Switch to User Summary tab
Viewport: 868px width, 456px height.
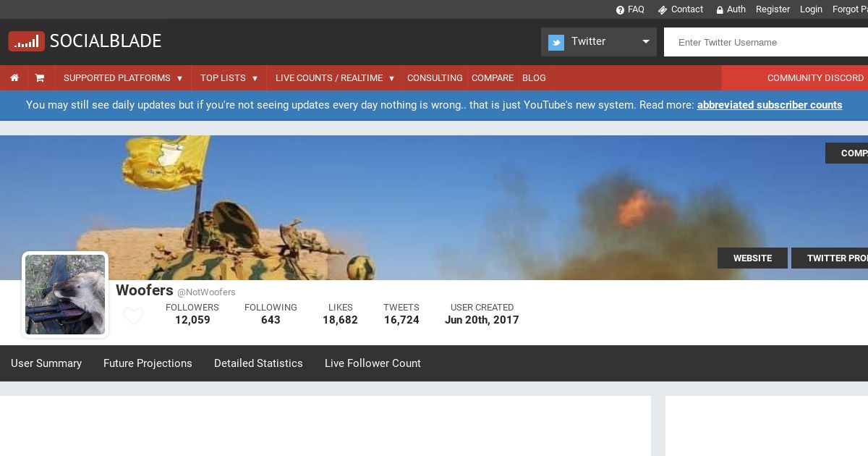tap(46, 363)
